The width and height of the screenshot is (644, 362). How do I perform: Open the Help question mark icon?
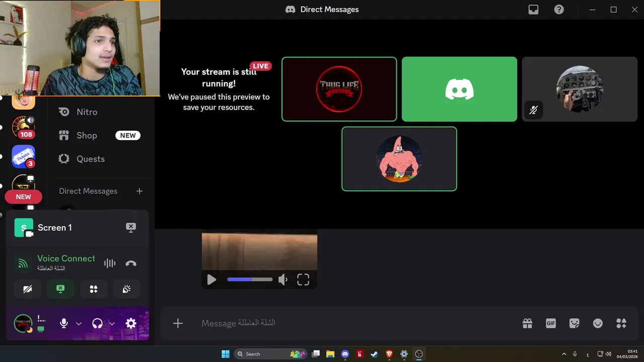click(559, 10)
